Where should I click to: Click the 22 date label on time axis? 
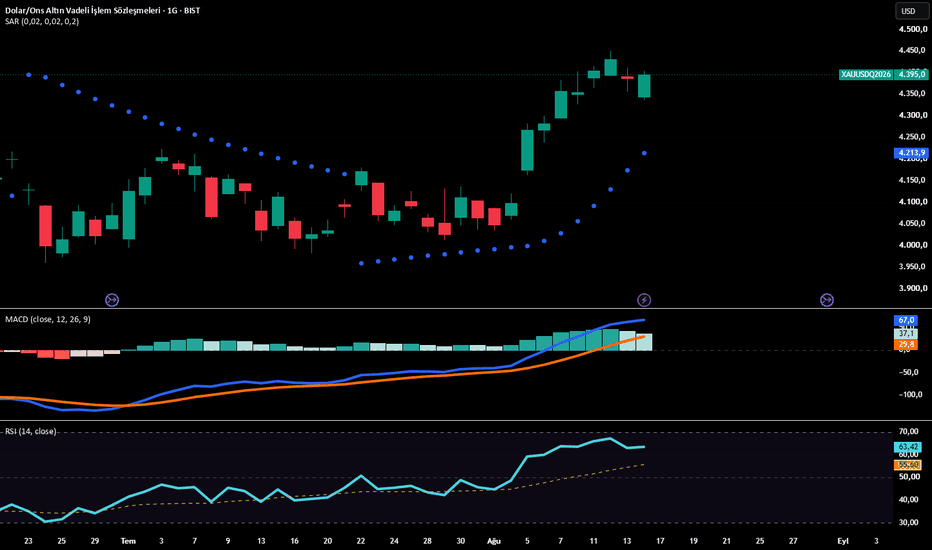click(361, 541)
